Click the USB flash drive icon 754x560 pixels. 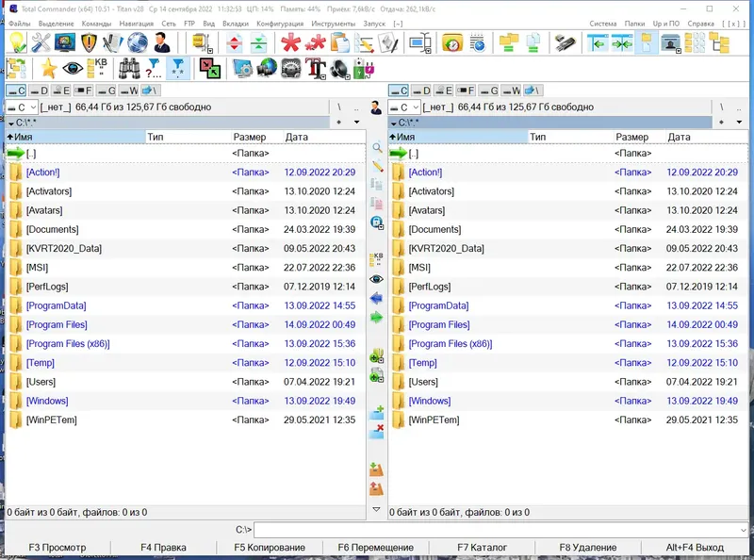pos(565,42)
